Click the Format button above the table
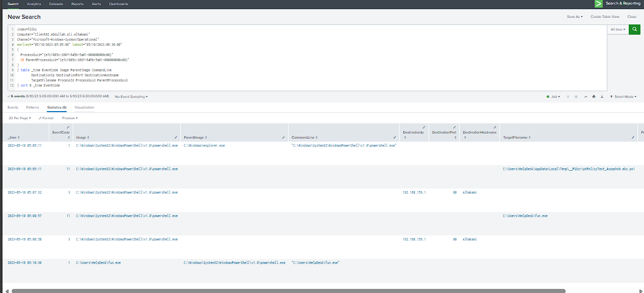The height and width of the screenshot is (293, 644). [46, 118]
